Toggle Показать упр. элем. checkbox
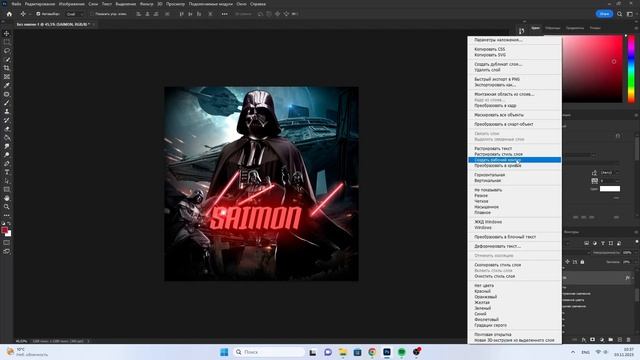640x360 pixels. tap(92, 14)
